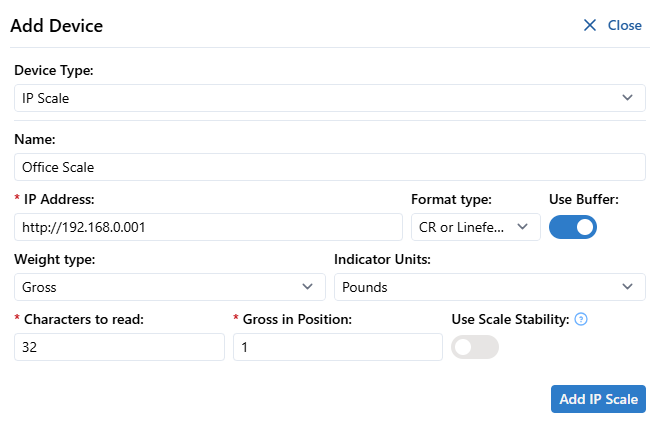The width and height of the screenshot is (659, 425).
Task: Click the Indicator Units chevron arrow
Action: pos(627,287)
